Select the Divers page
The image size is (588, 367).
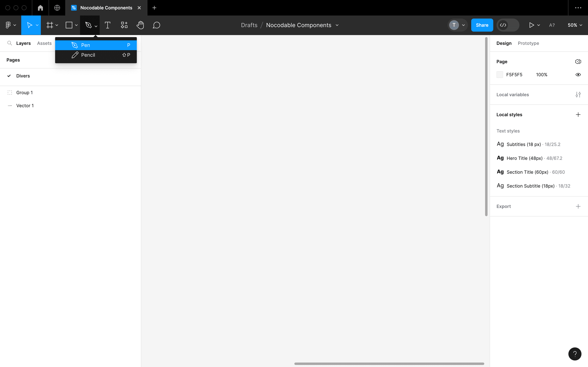coord(23,76)
